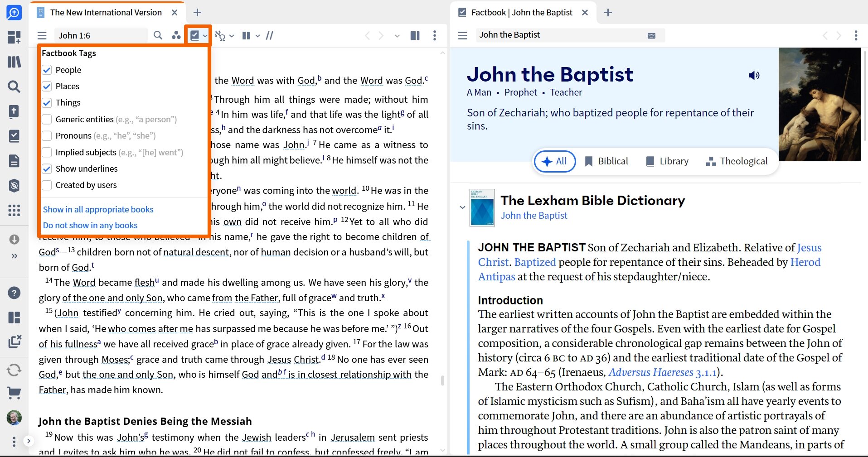Viewport: 868px width, 457px height.
Task: Open the apps grid icon in sidebar
Action: [14, 210]
